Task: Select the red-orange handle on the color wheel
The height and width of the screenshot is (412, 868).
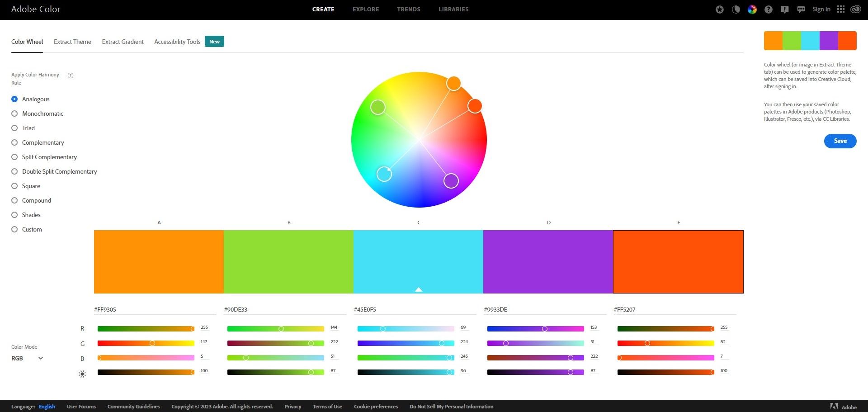Action: 475,106
